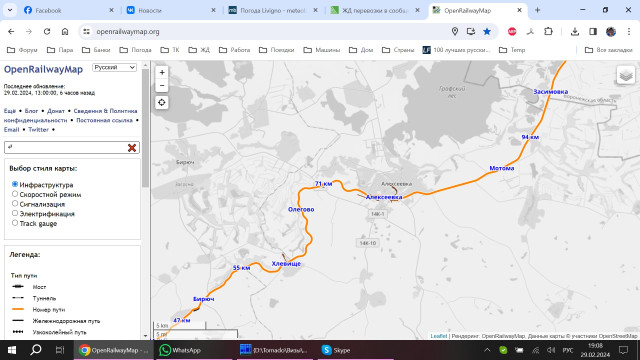640x360 pixels.
Task: Open the map layers switcher icon
Action: pyautogui.click(x=626, y=75)
